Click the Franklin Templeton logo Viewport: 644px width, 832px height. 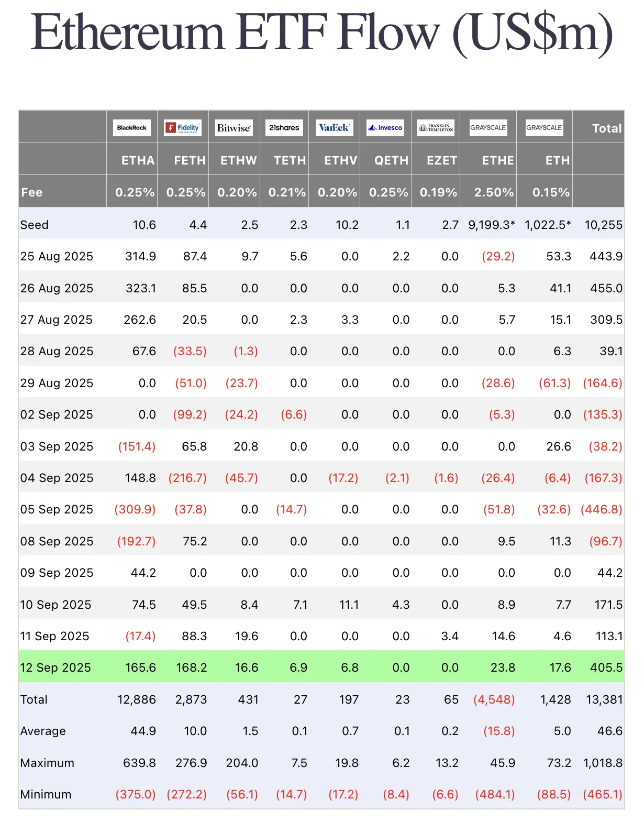[x=436, y=128]
